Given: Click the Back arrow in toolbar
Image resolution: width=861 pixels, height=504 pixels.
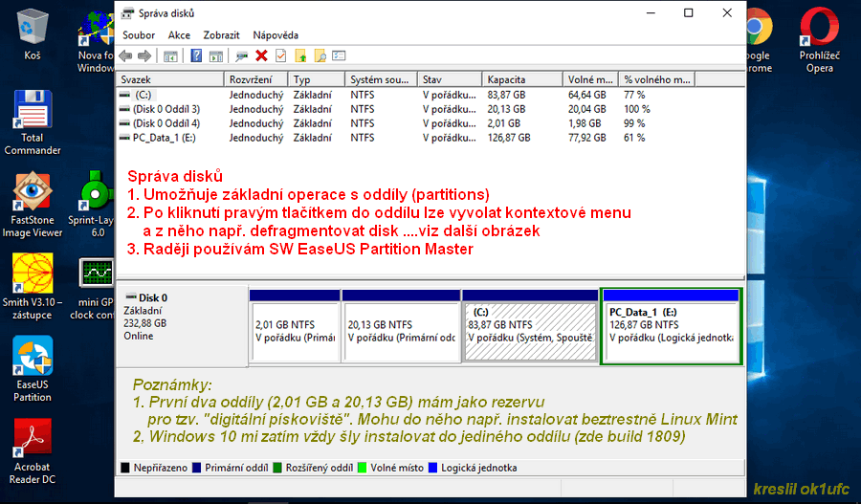Looking at the screenshot, I should coord(125,55).
